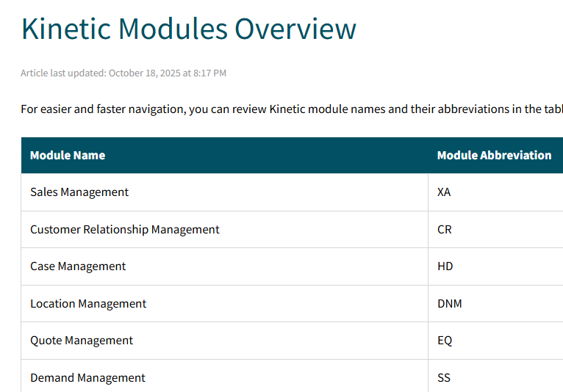Select the Demand Management cell

click(x=87, y=378)
